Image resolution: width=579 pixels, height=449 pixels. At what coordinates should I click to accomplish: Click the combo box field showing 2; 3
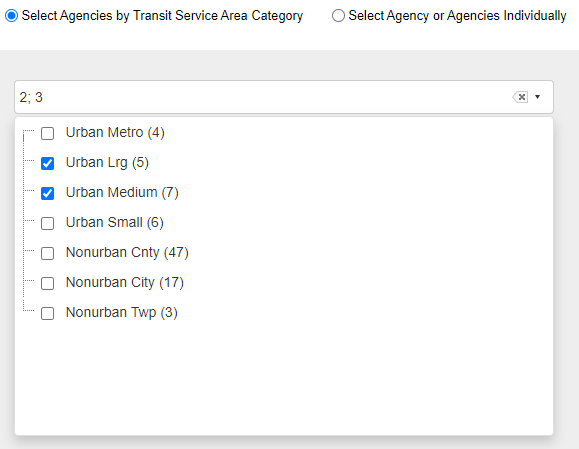pyautogui.click(x=284, y=97)
